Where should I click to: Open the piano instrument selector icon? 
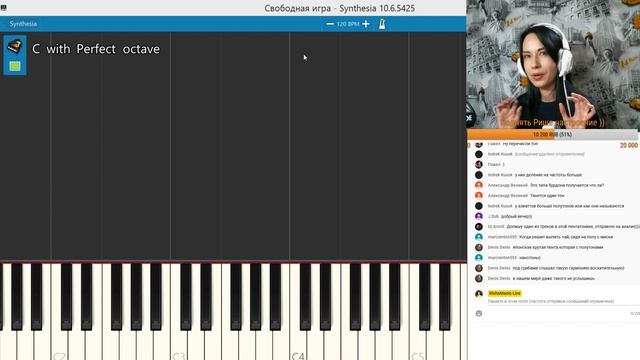pos(15,47)
